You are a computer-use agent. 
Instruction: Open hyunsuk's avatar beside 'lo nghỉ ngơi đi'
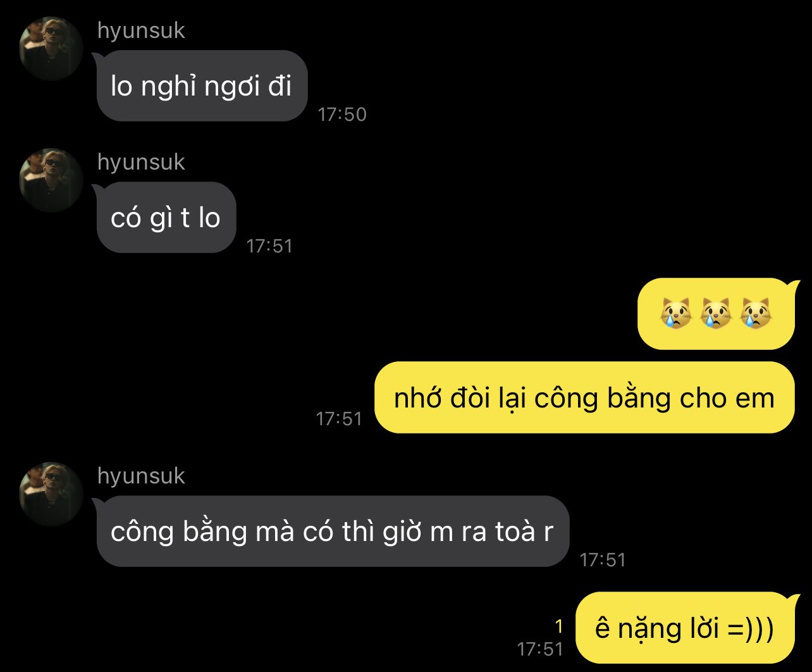coord(51,49)
